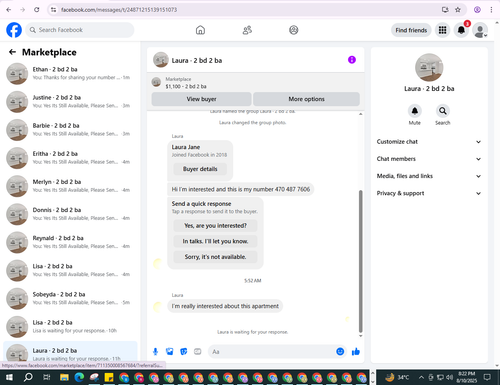The height and width of the screenshot is (385, 500).
Task: Search in conversation with magnifier icon
Action: tap(443, 111)
